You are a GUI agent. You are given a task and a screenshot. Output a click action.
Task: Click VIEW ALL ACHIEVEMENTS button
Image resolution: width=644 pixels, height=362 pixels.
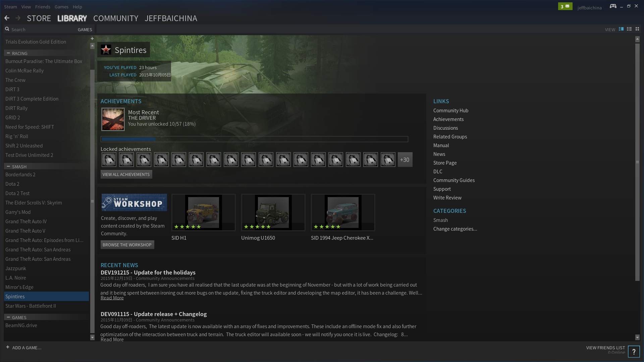(126, 174)
